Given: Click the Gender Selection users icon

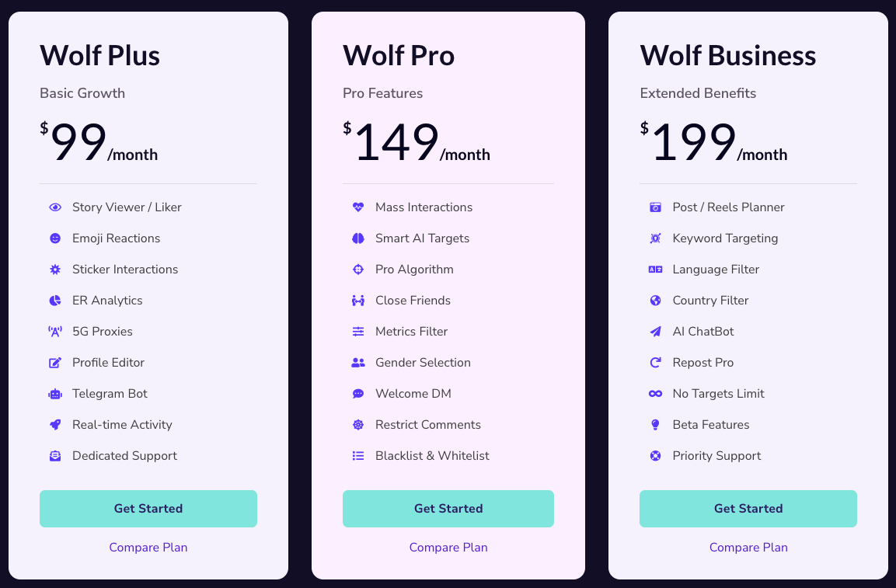Looking at the screenshot, I should [357, 363].
